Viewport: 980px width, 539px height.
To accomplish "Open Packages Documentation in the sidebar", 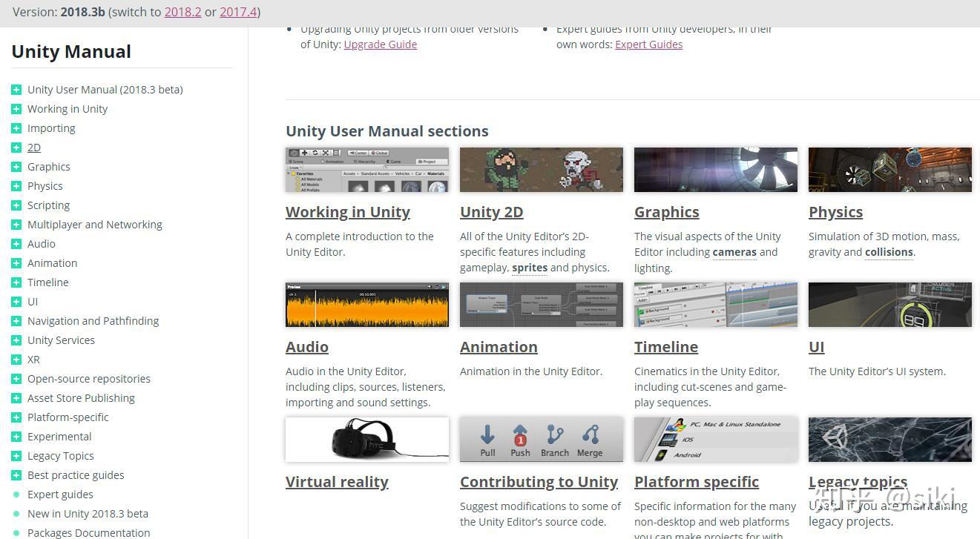I will pos(88,533).
